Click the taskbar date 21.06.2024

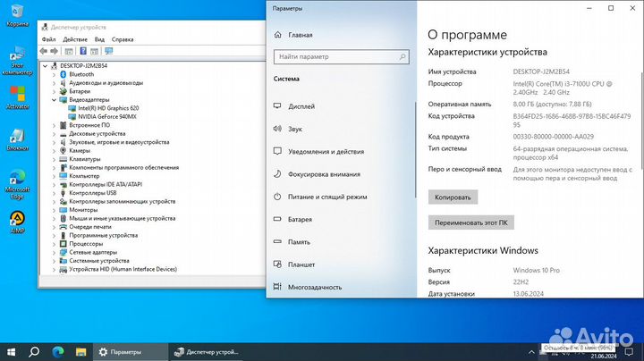tap(604, 356)
